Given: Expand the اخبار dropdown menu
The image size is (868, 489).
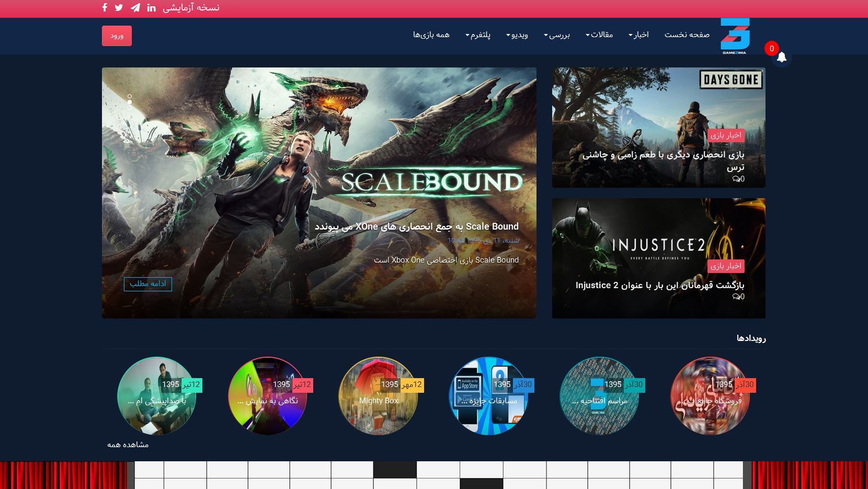Looking at the screenshot, I should [x=638, y=35].
